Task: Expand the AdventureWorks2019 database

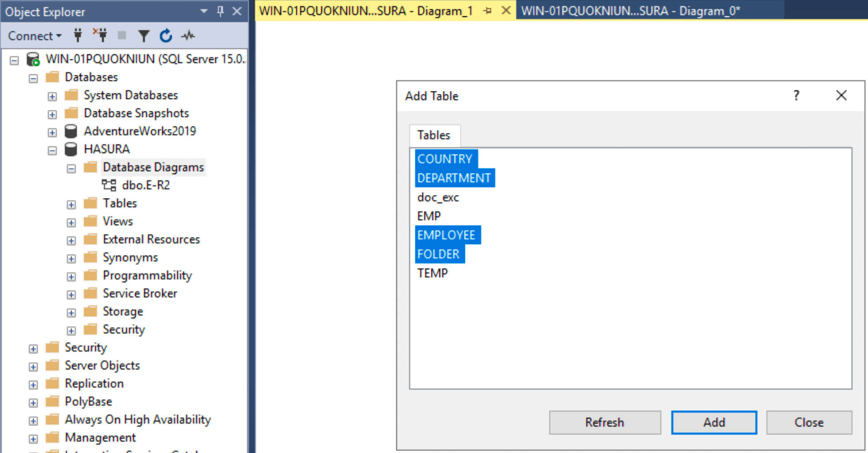Action: pos(52,132)
